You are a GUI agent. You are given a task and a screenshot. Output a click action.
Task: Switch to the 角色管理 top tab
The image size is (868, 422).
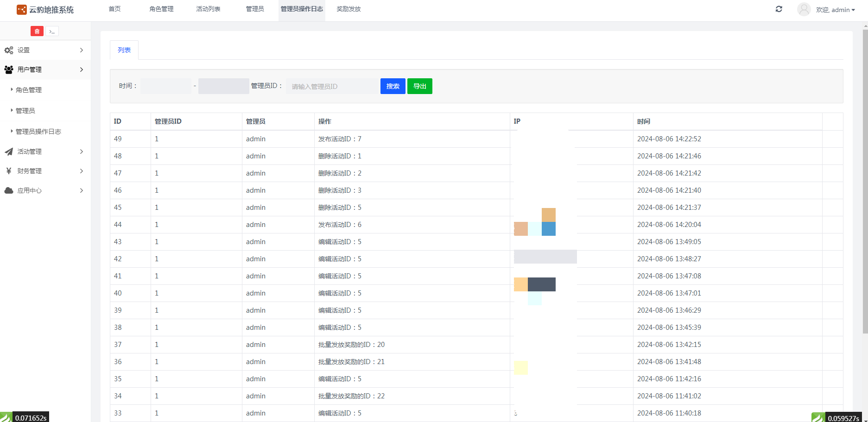(161, 9)
